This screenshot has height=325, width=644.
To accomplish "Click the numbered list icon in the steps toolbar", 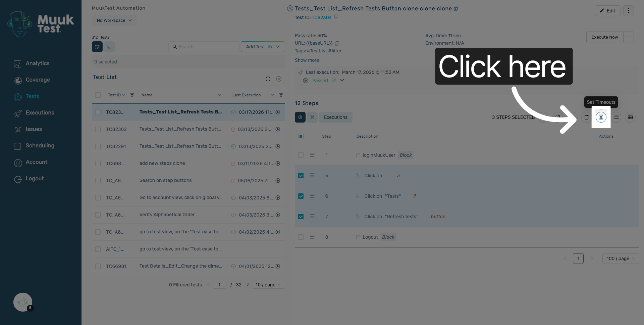I will pyautogui.click(x=616, y=117).
